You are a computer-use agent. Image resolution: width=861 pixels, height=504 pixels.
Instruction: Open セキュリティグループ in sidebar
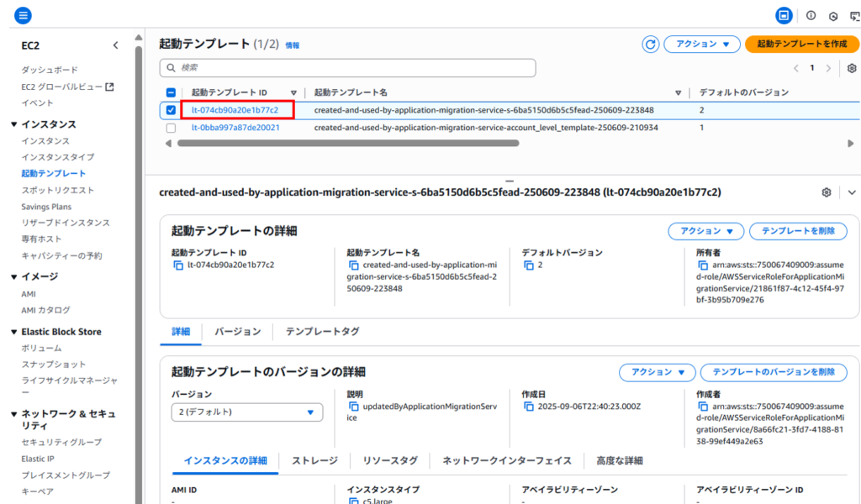(x=61, y=442)
